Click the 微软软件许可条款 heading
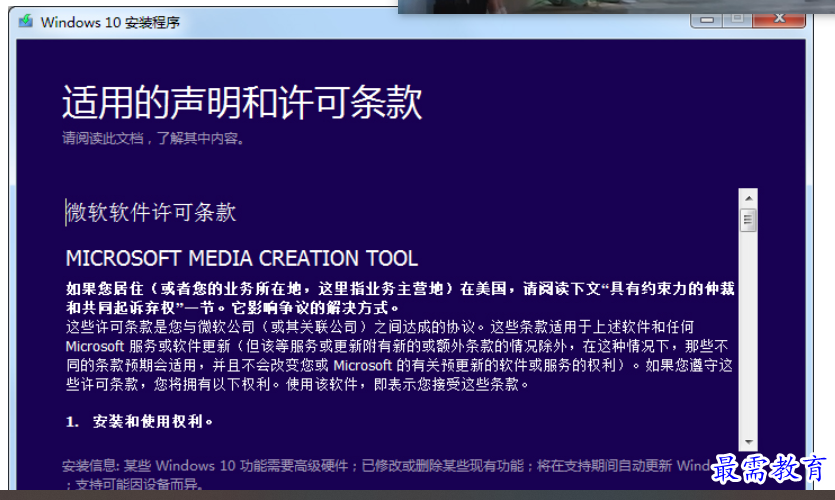Image resolution: width=835 pixels, height=500 pixels. pyautogui.click(x=151, y=212)
